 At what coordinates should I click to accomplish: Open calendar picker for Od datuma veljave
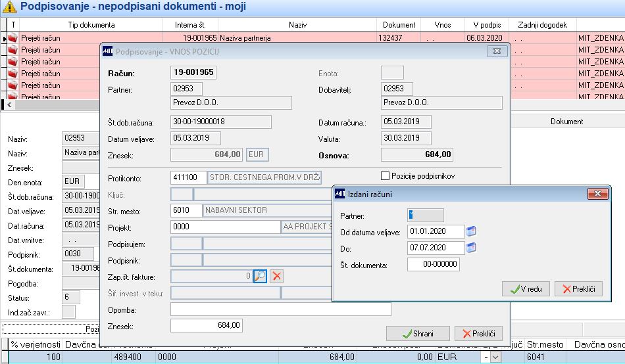click(471, 231)
